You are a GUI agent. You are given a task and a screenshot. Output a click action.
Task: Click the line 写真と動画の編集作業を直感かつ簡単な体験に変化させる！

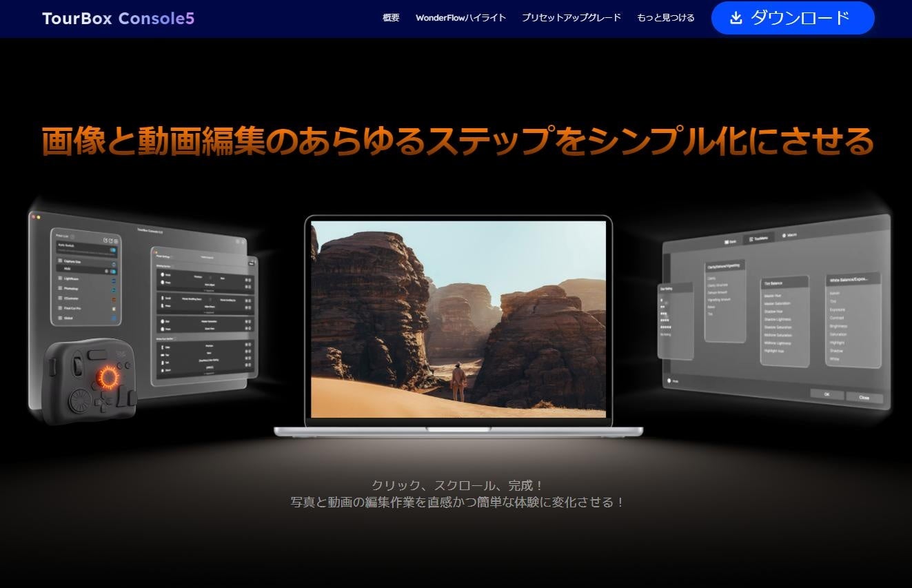coord(458,503)
